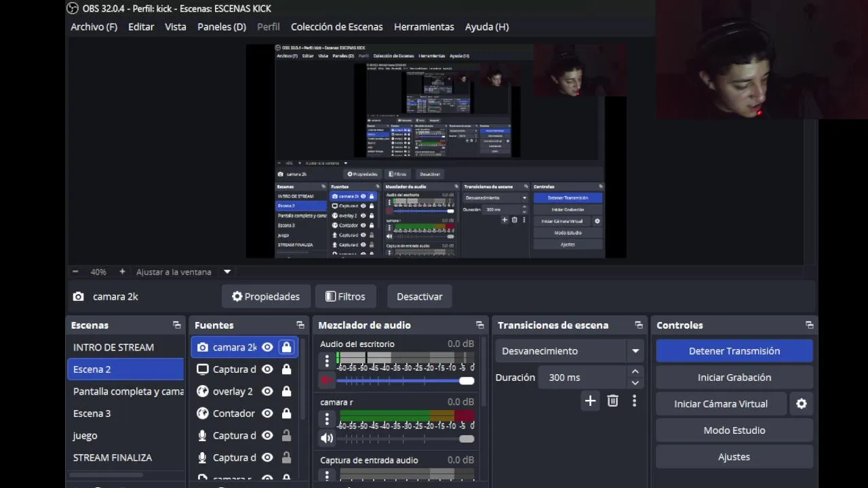Screen dimensions: 868x488
Task: Open Ajustes in Controles
Action: (734, 457)
